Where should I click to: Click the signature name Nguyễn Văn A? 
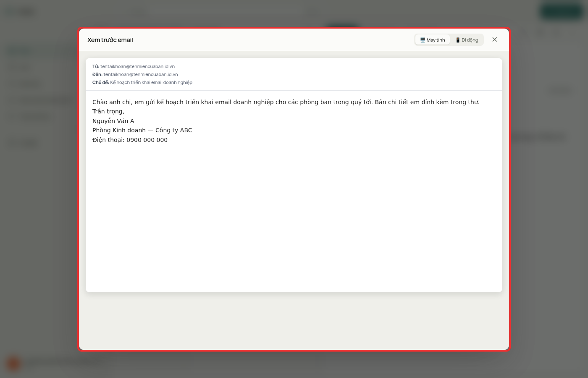coord(113,121)
